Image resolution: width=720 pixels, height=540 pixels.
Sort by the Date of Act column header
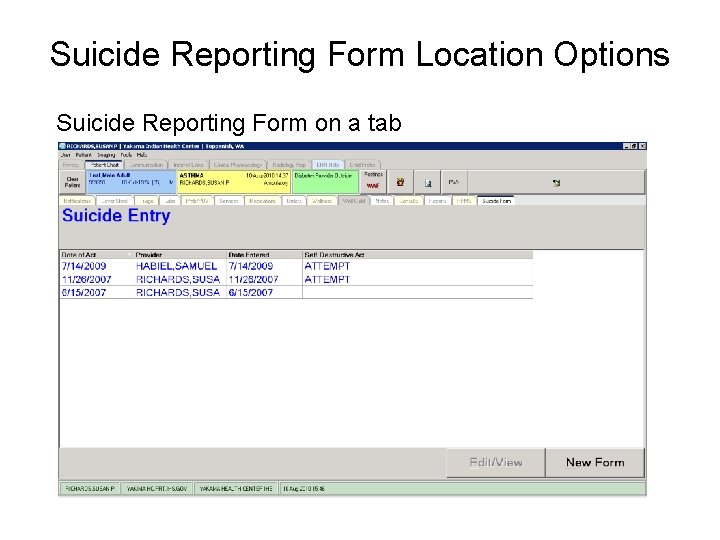click(96, 255)
